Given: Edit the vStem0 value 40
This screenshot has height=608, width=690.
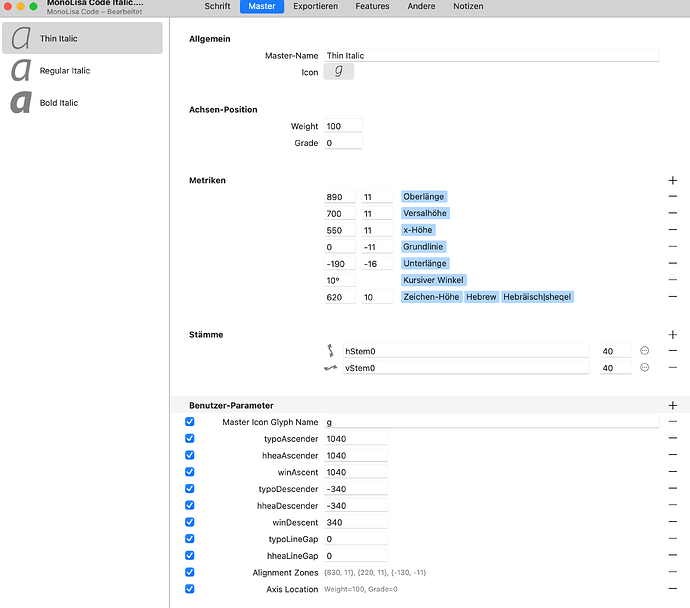Looking at the screenshot, I should point(616,368).
